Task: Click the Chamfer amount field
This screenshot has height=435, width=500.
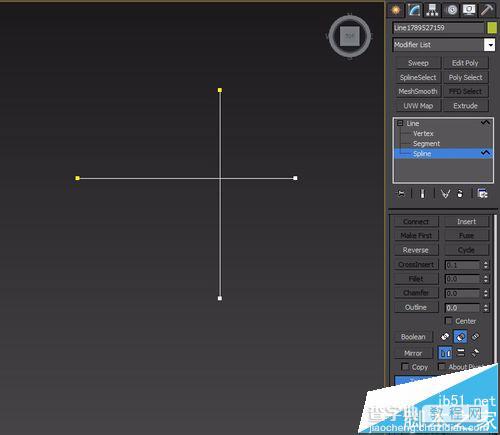Action: point(463,293)
